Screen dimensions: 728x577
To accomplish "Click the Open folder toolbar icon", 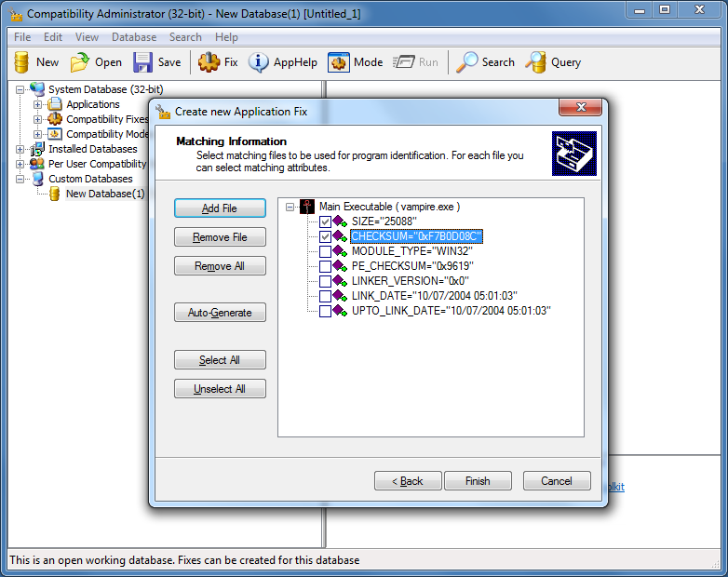I will tap(80, 62).
